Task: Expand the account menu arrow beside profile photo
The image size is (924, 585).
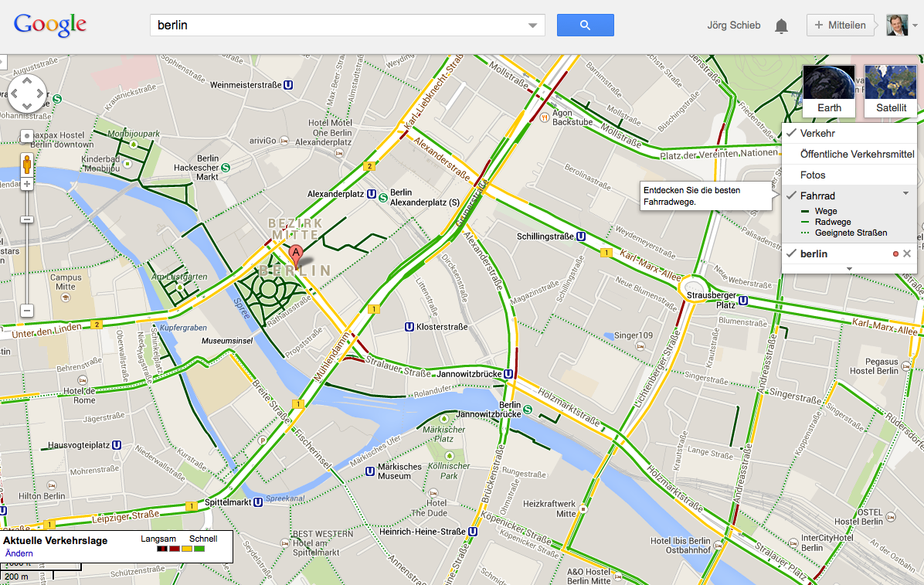Action: (916, 26)
